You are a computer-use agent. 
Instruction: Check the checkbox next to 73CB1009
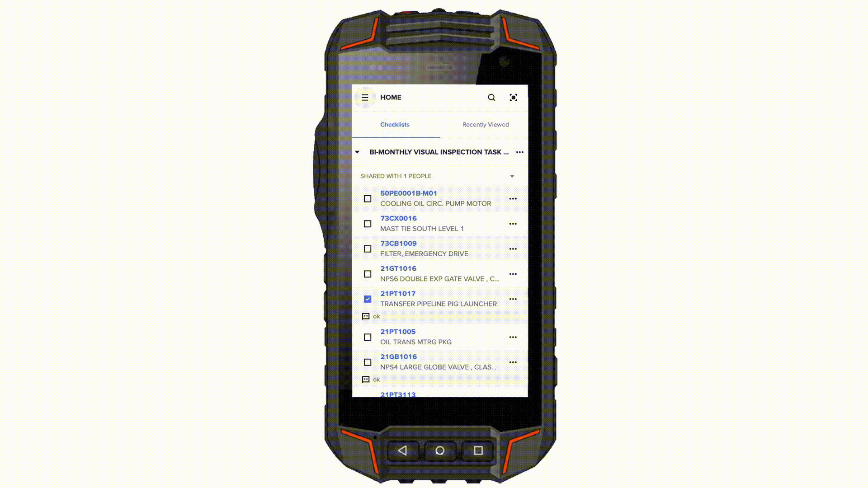(x=367, y=249)
